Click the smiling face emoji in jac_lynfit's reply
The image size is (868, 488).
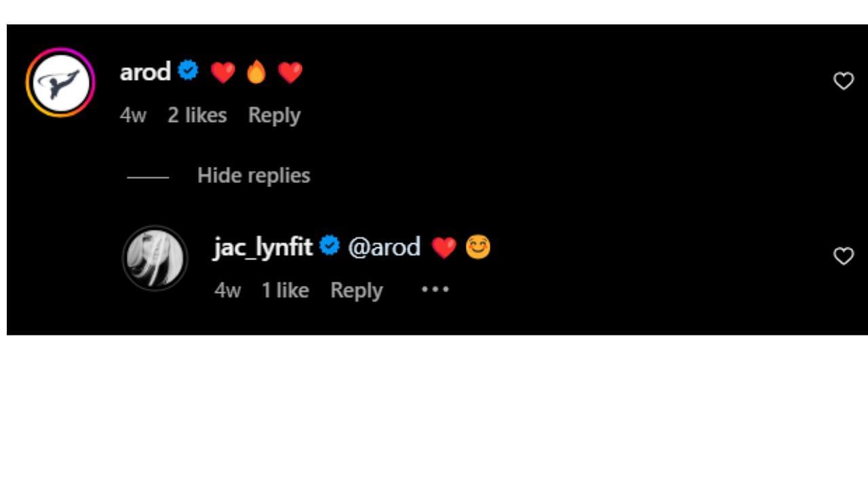click(477, 247)
